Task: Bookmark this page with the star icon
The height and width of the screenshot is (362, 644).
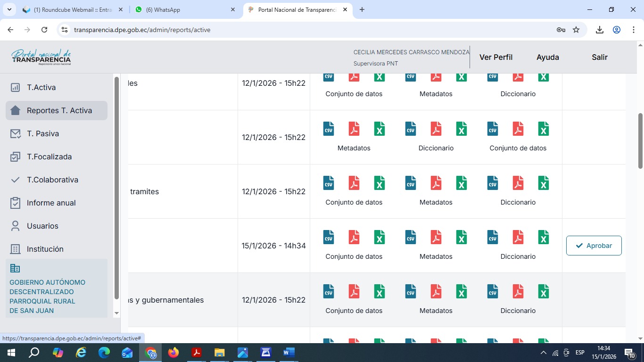Action: (x=576, y=30)
